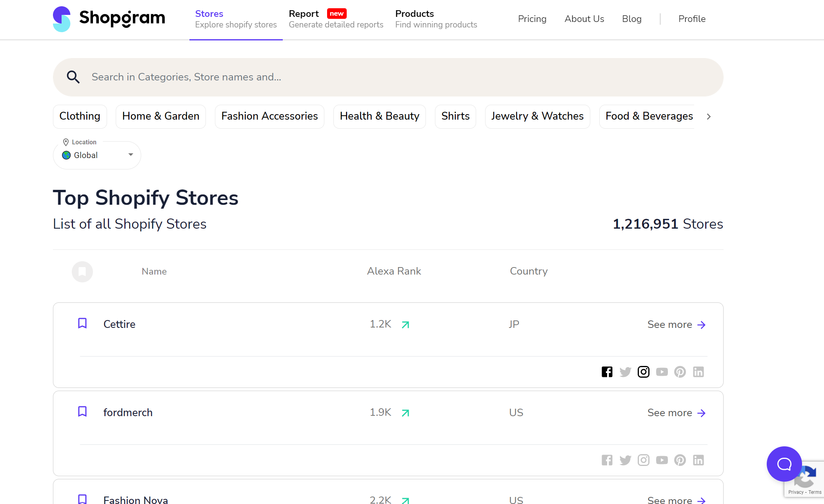Filter by Jewelry & Watches category

click(x=537, y=116)
